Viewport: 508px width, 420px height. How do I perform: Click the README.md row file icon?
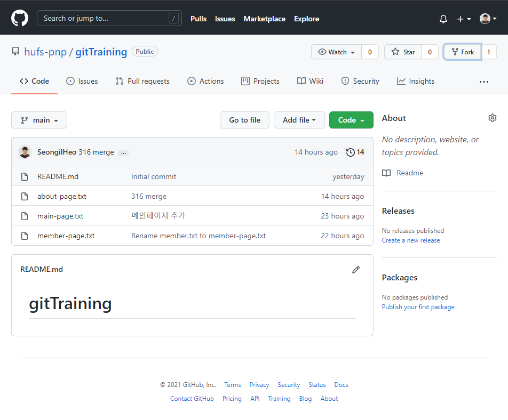coord(25,176)
